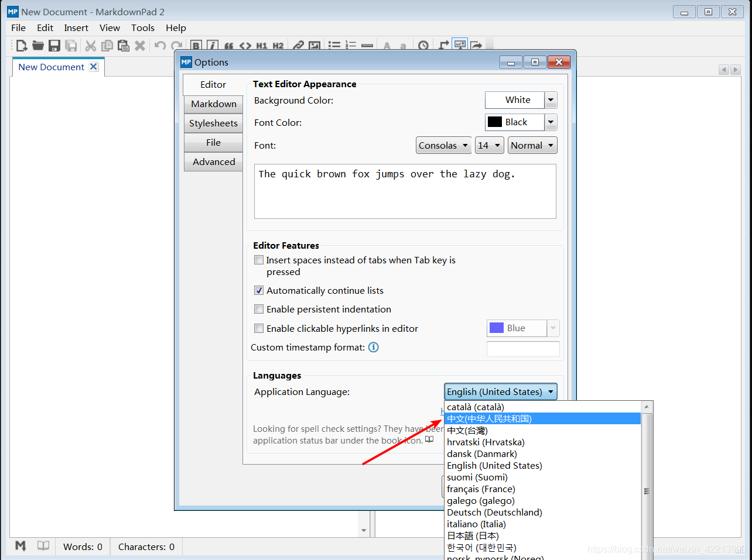Open the Consolas font family dropdown
The width and height of the screenshot is (752, 560).
click(x=443, y=145)
